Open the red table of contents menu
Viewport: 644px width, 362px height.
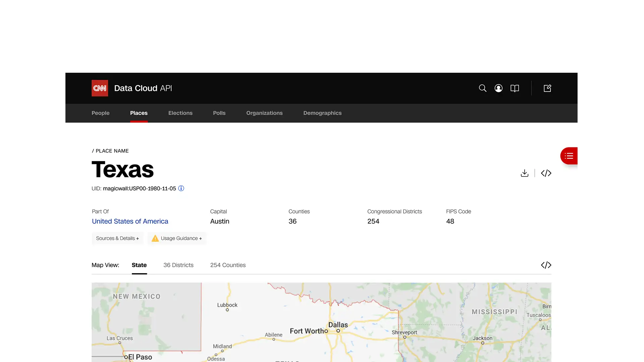[569, 156]
